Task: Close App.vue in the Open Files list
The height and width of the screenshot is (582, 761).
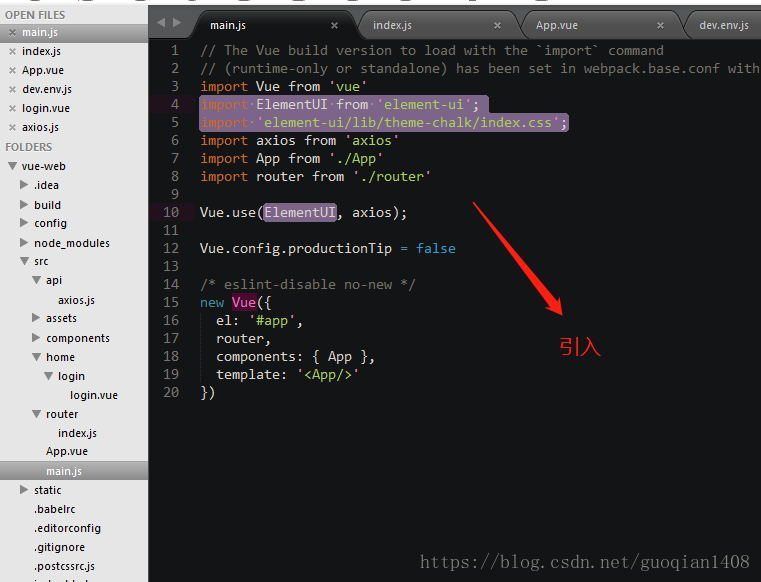Action: pos(13,70)
